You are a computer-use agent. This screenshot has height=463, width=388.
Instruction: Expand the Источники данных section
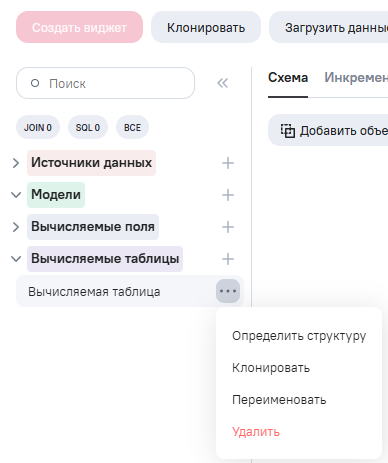(x=16, y=163)
